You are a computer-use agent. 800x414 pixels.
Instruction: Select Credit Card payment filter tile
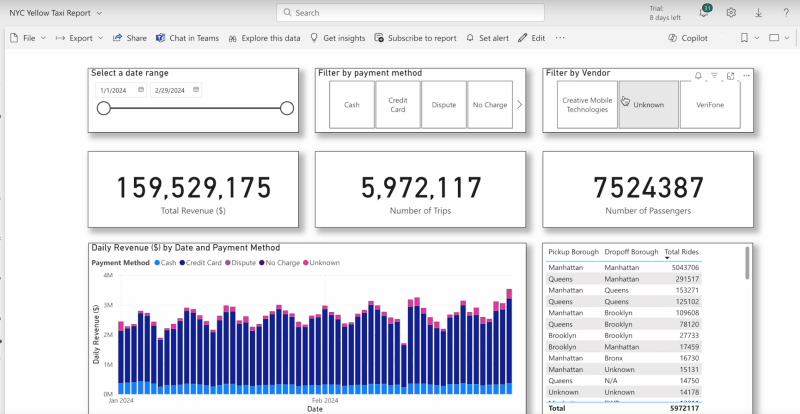click(x=398, y=105)
